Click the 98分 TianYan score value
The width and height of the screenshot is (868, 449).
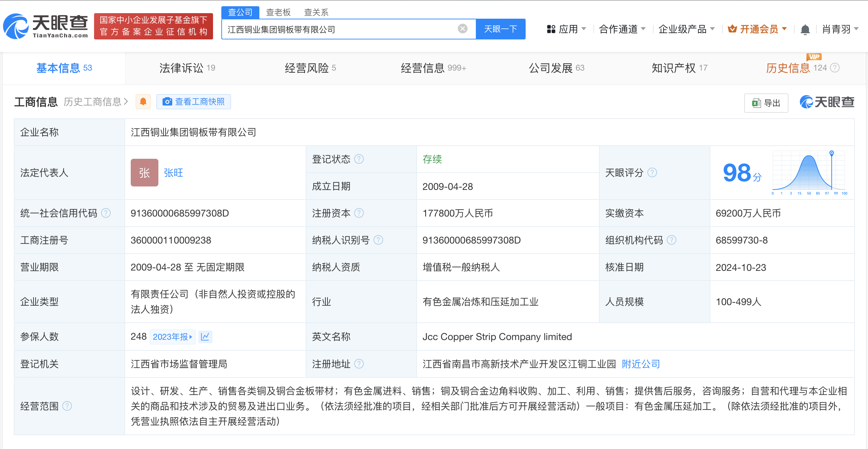[x=742, y=173]
